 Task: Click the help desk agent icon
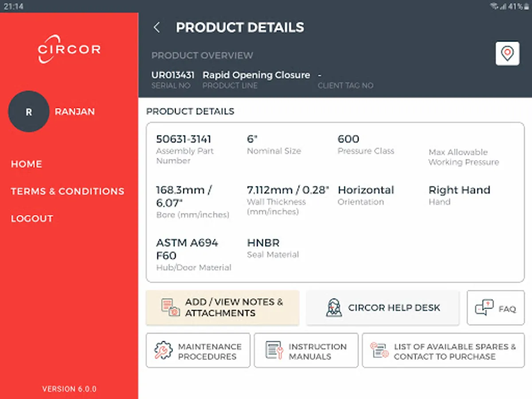point(334,307)
